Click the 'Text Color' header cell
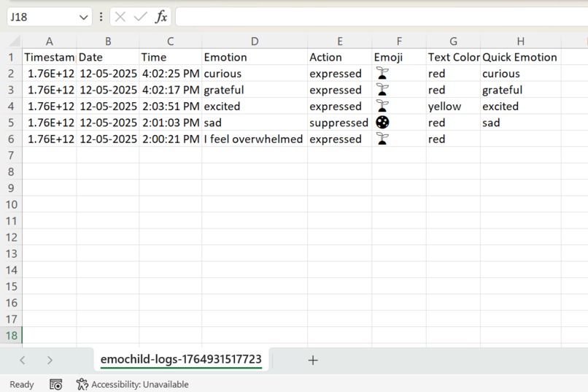 click(x=453, y=58)
